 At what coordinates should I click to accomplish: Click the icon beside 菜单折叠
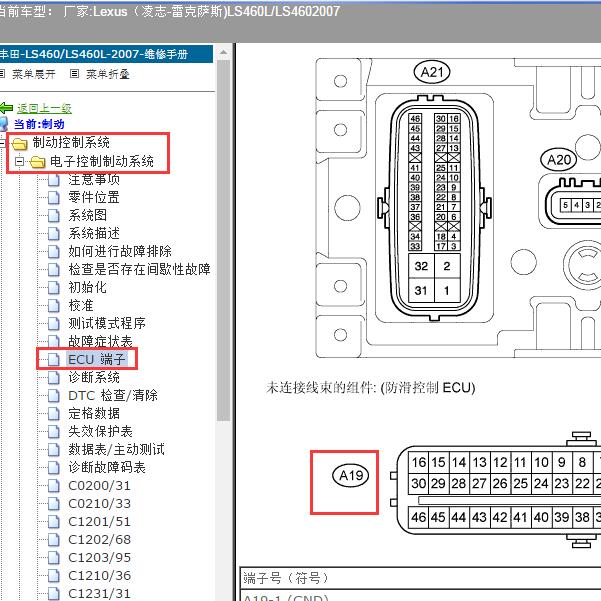click(x=74, y=74)
